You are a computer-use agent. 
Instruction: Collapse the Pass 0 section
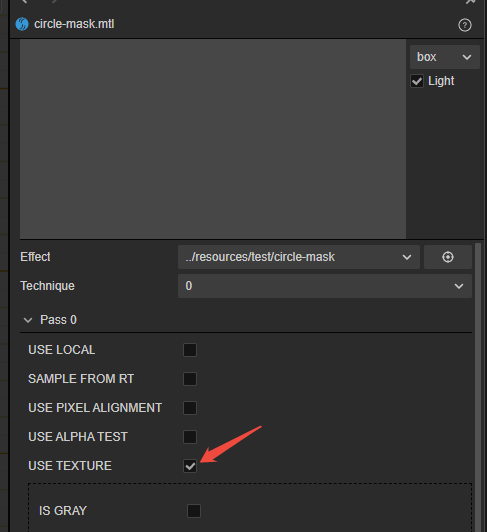tap(28, 320)
